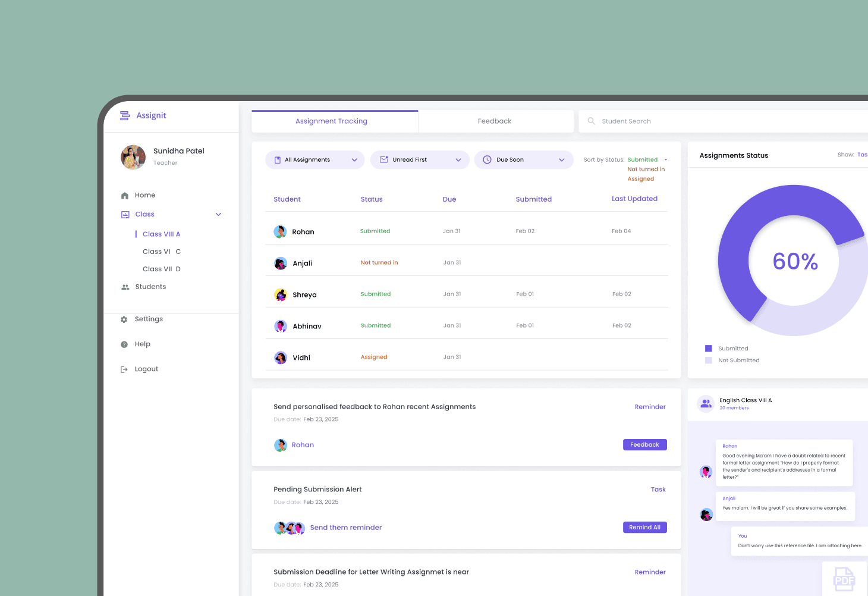
Task: Click Task tag on Pending Submission Alert
Action: pos(658,490)
